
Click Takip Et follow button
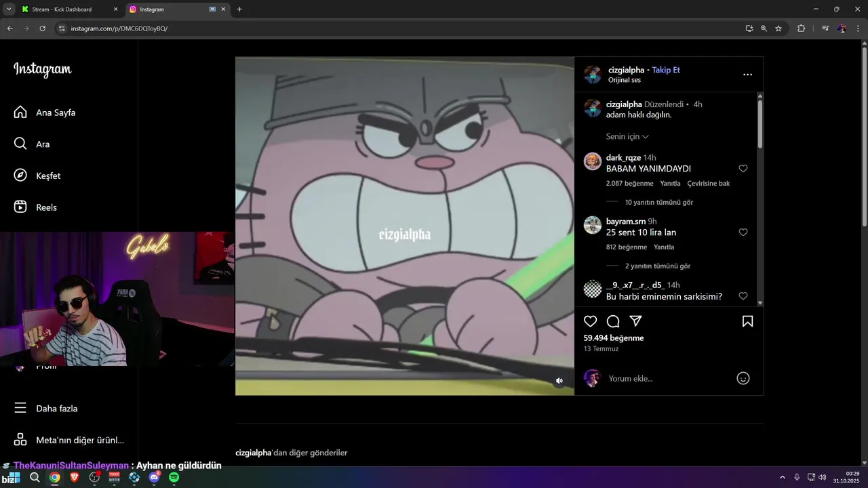pos(666,70)
